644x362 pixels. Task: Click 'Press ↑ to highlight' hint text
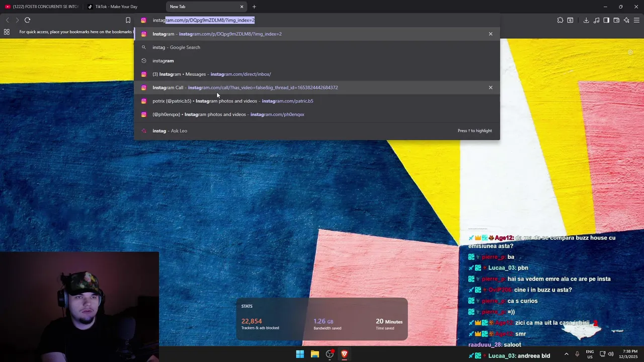pos(475,131)
